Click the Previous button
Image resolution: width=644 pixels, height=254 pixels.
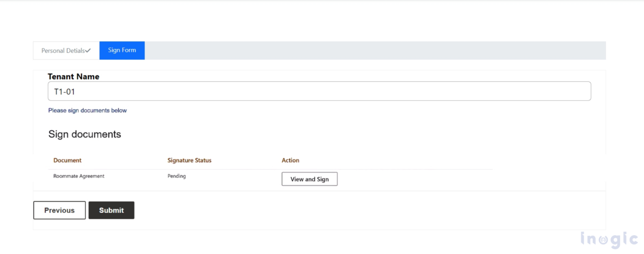[x=59, y=210]
